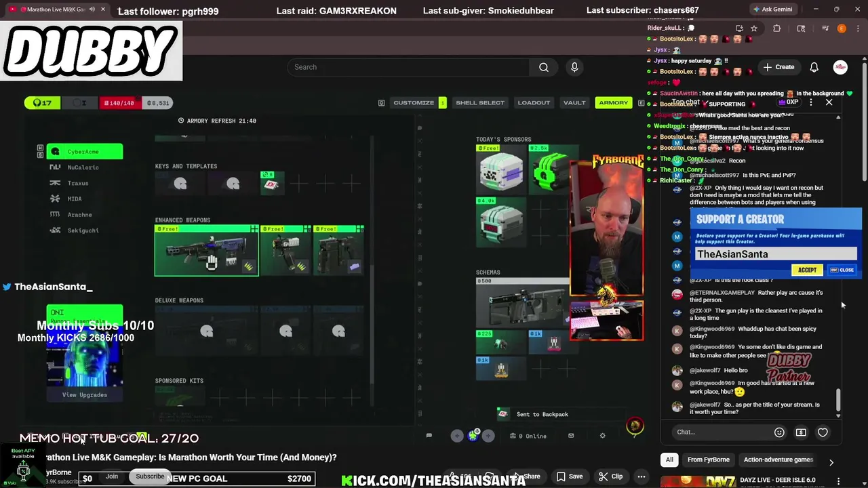The width and height of the screenshot is (868, 488).
Task: Select Action-adventure games chip
Action: point(778,460)
